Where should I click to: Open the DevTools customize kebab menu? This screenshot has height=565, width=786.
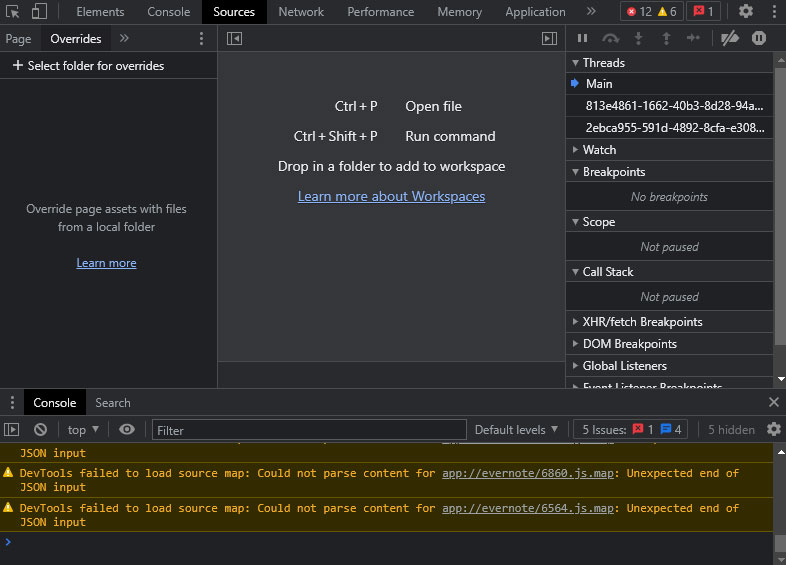[x=774, y=11]
